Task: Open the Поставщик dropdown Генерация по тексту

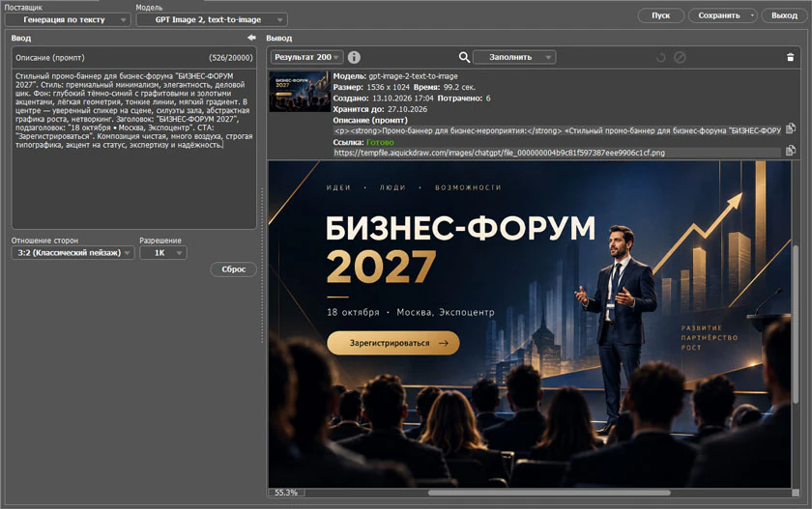Action: pyautogui.click(x=68, y=19)
